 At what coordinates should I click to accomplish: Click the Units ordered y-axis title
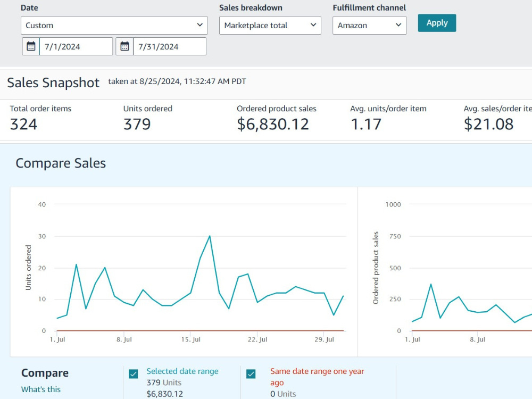tap(28, 268)
